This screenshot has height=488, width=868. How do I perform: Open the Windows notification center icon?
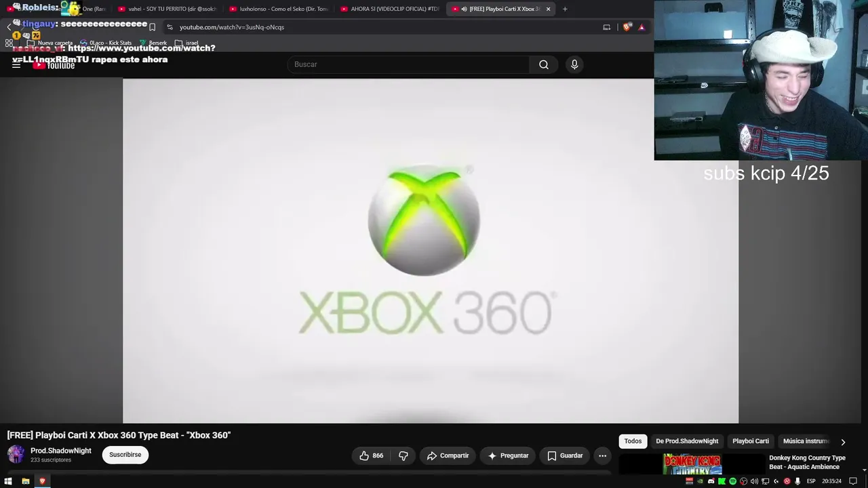click(853, 481)
